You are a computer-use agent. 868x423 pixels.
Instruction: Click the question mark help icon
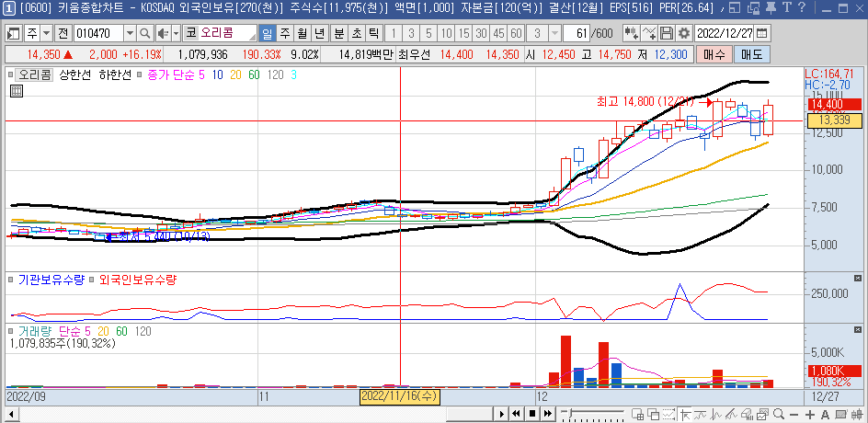pos(802,7)
